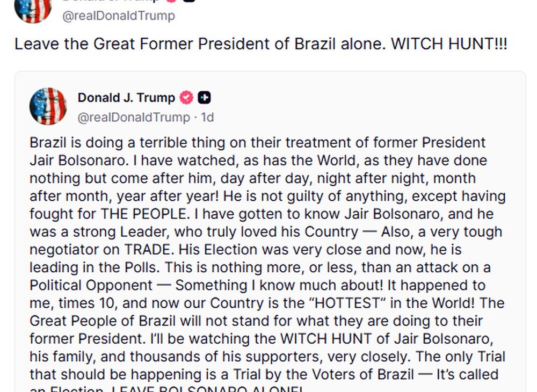Open the 1d timestamp of the quoted post
The width and height of the screenshot is (537, 392).
click(x=207, y=118)
